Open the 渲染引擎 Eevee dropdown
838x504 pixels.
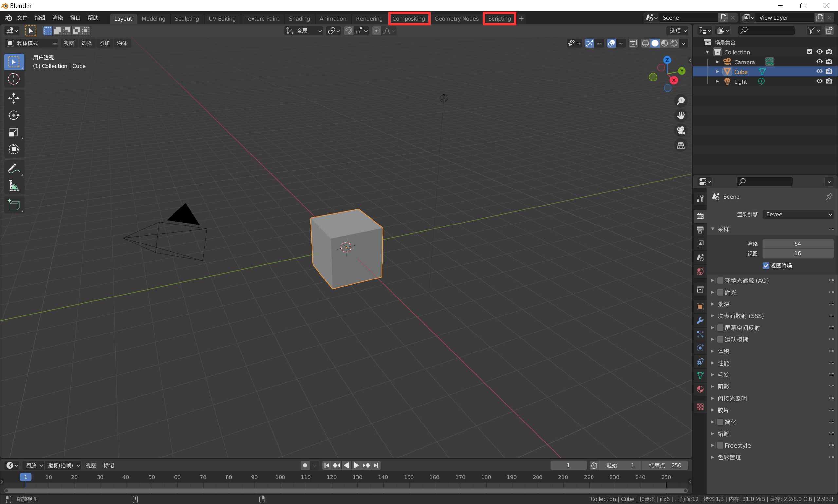(798, 215)
